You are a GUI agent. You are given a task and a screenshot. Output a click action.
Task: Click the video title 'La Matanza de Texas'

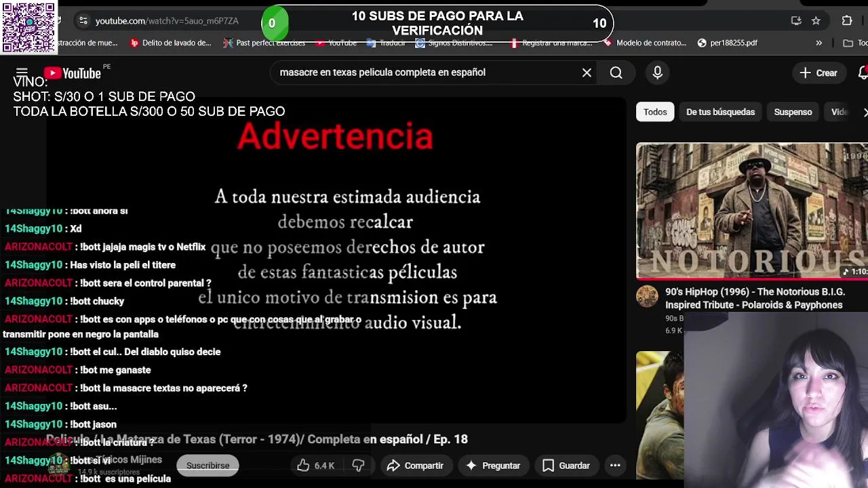(x=257, y=439)
